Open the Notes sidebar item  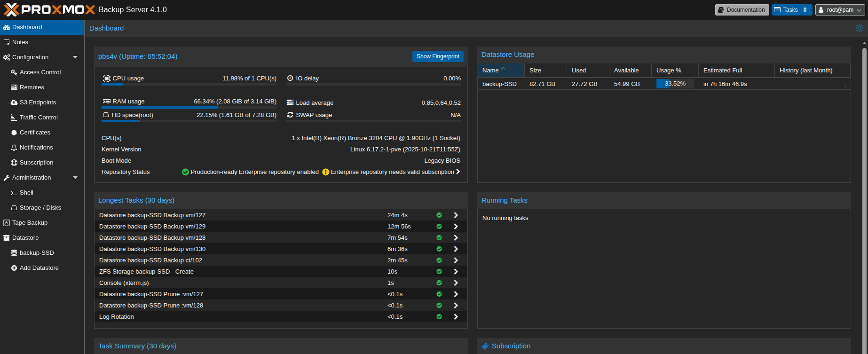click(x=42, y=42)
